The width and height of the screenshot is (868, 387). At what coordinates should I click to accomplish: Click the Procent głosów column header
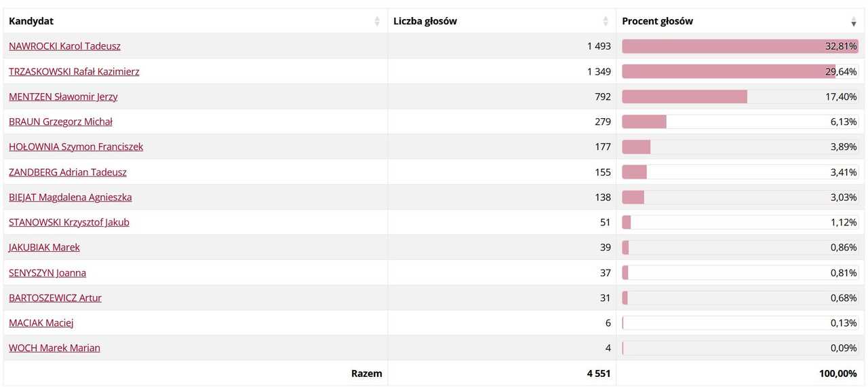[x=740, y=21]
